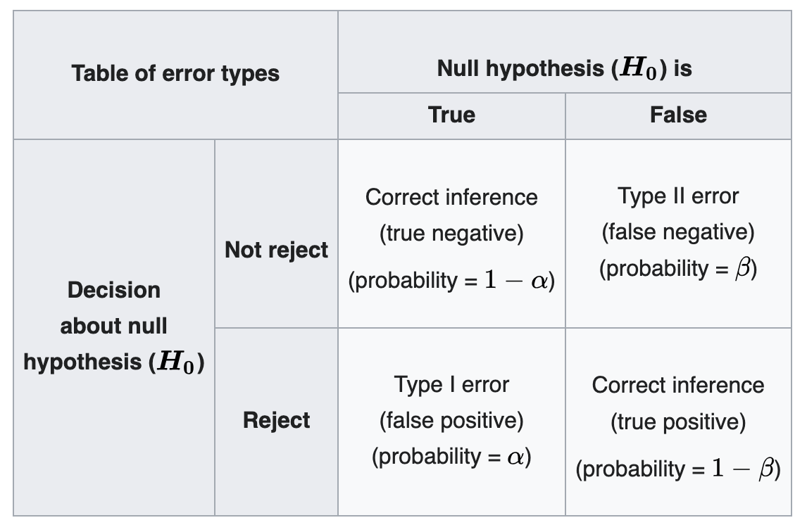Screen dimensions: 807x532
Task: Click the H0 symbol in the row header
Action: (177, 363)
